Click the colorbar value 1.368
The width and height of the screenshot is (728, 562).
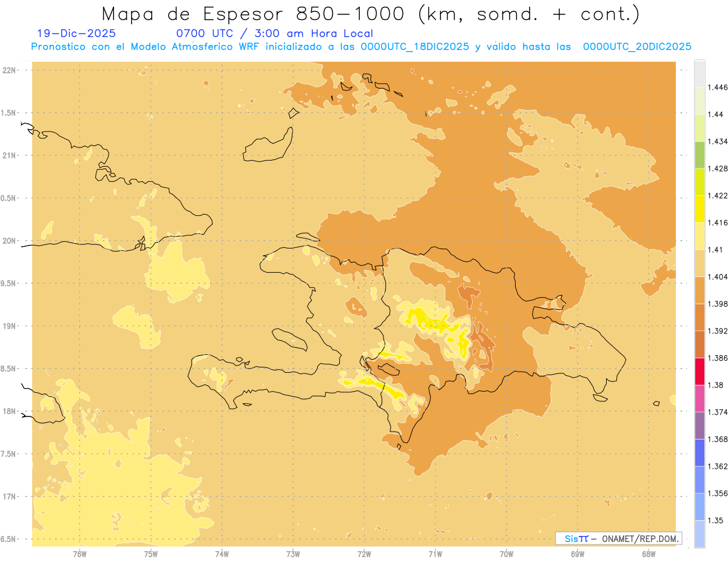point(718,440)
